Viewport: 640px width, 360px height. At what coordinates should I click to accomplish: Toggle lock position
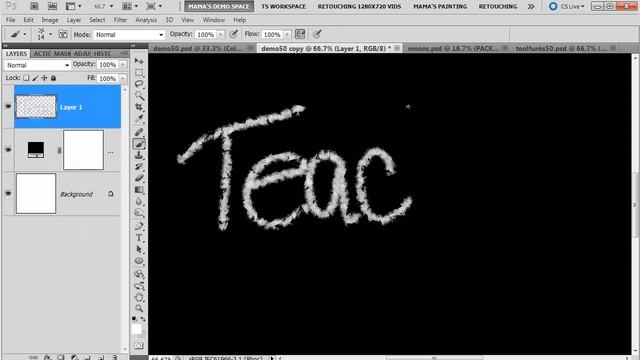[x=44, y=78]
